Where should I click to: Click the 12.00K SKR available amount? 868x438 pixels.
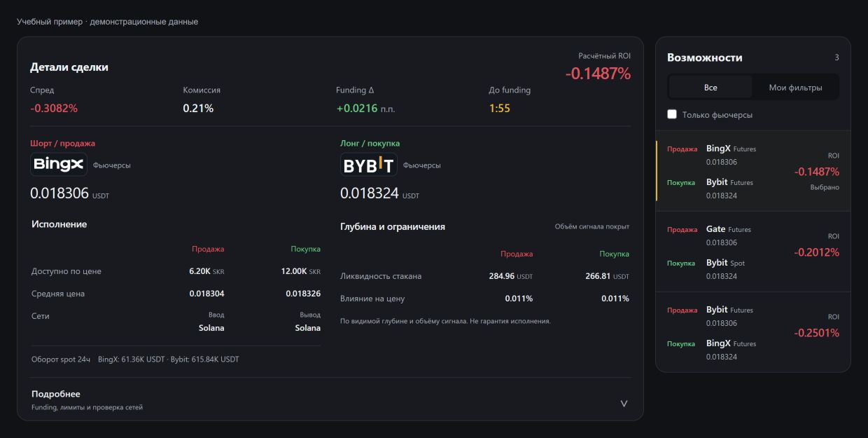[300, 271]
